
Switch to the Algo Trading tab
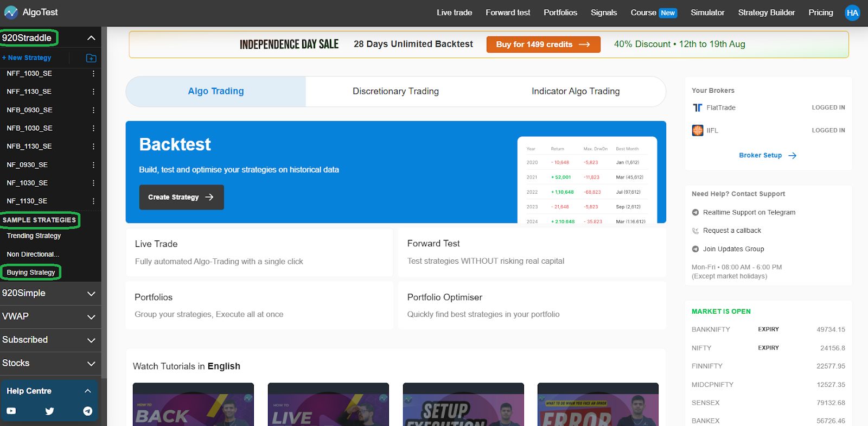216,91
